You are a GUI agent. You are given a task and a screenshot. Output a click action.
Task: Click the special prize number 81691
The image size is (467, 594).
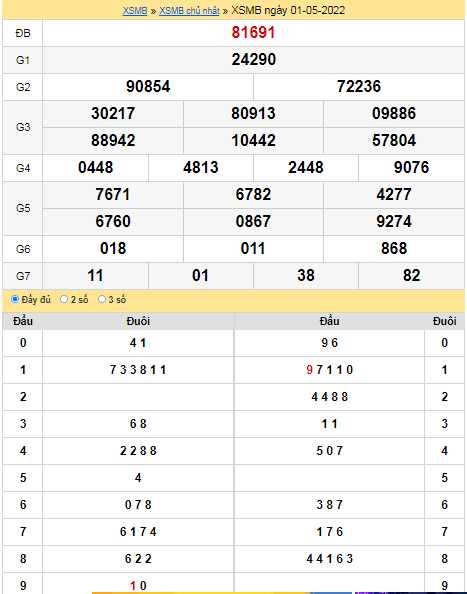coord(253,33)
